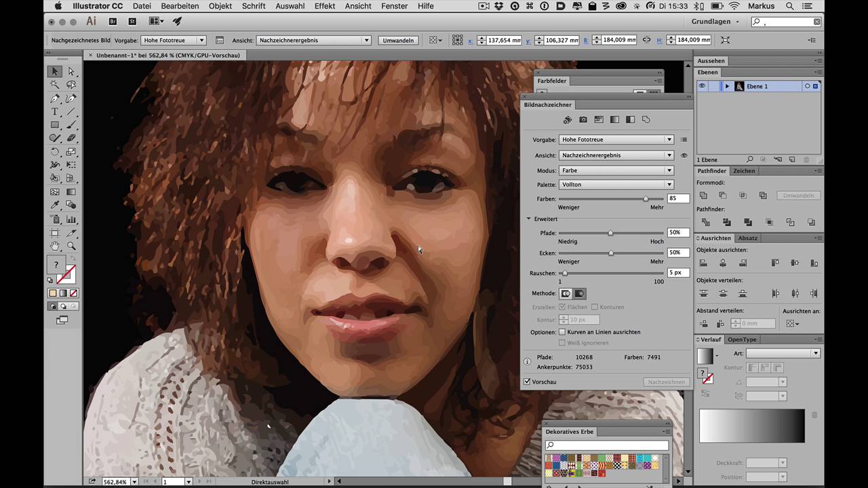Image resolution: width=868 pixels, height=488 pixels.
Task: Click the Farben slider handle
Action: point(646,199)
